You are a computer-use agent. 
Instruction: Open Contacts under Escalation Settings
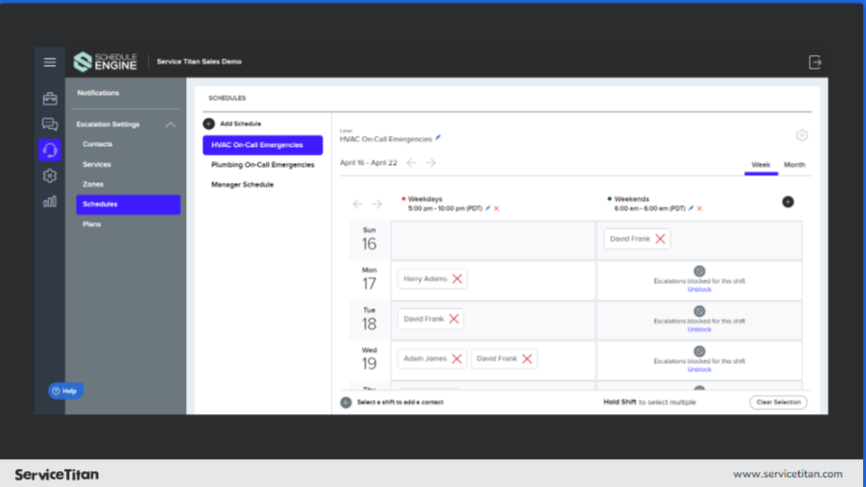(97, 144)
